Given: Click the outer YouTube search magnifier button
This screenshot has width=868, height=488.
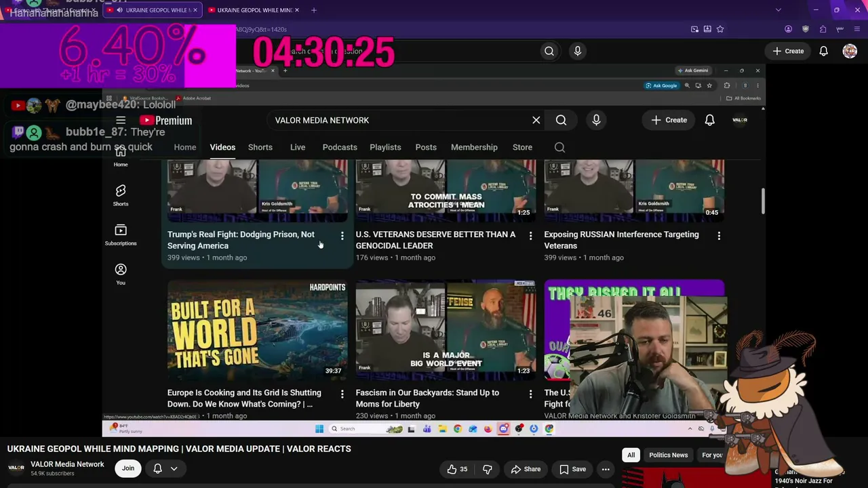Looking at the screenshot, I should 549,51.
